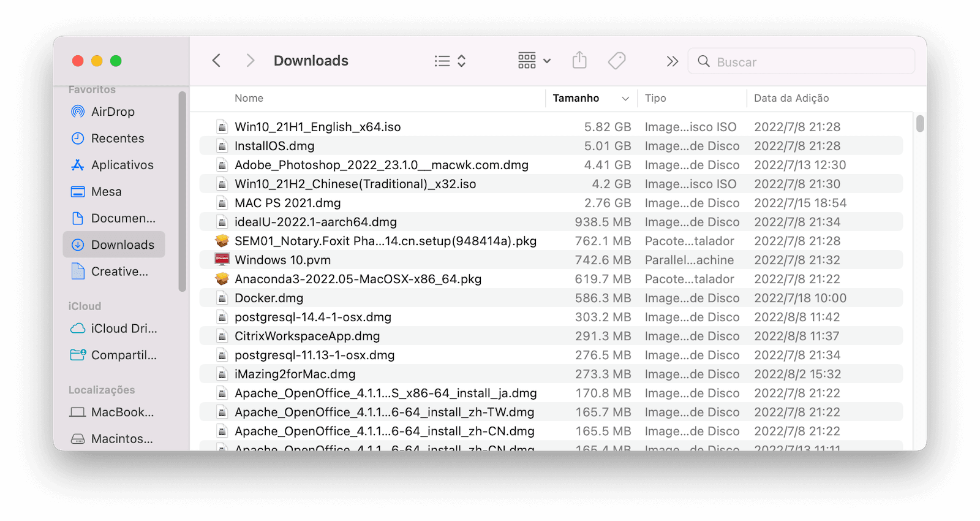This screenshot has height=521, width=980.
Task: Go back with the left chevron
Action: click(216, 61)
